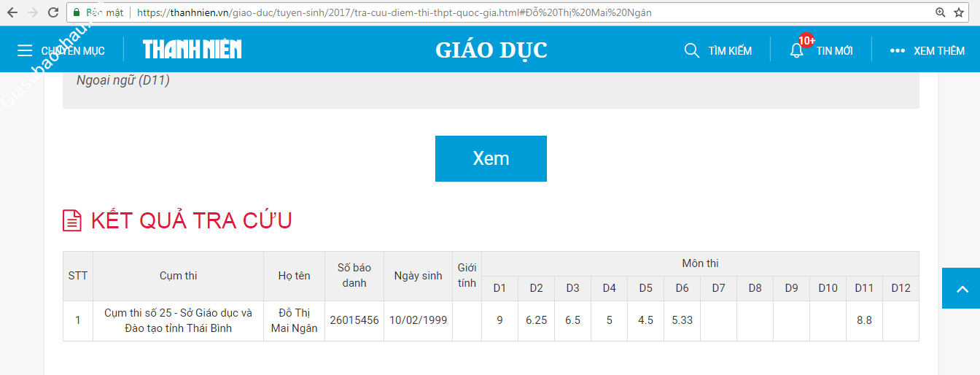Bookmark the page with the star icon
Image resolution: width=980 pixels, height=375 pixels.
coord(959,12)
